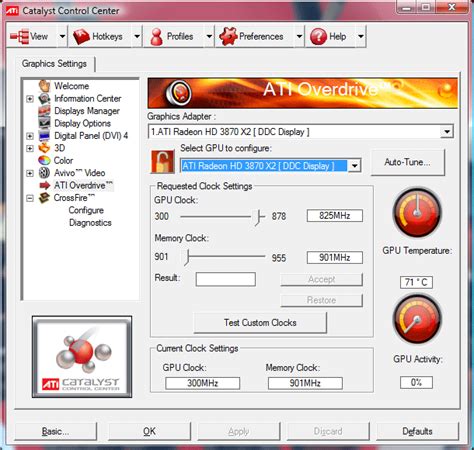
Task: Click the Memory Clock slider handle
Action: [187, 257]
